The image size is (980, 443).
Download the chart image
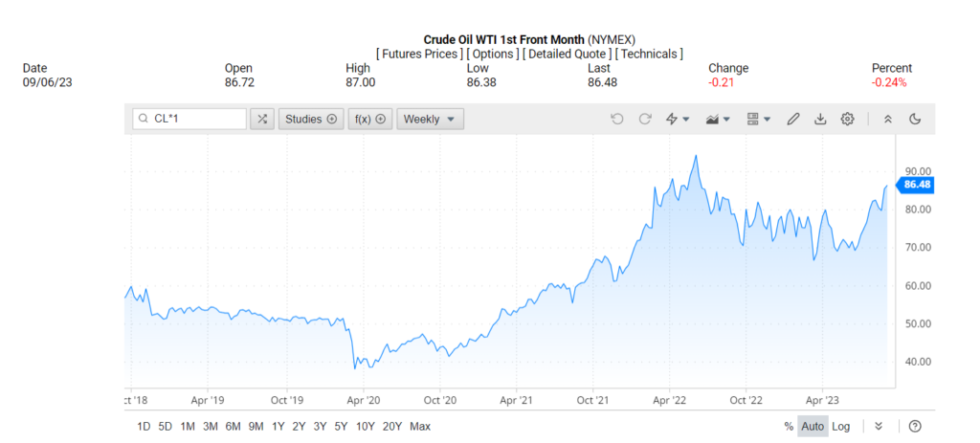[x=820, y=119]
